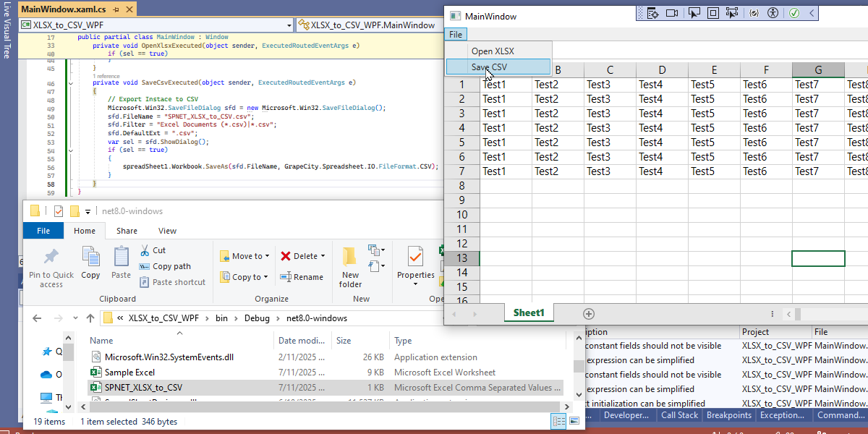Open the File menu in MainWindow

456,34
